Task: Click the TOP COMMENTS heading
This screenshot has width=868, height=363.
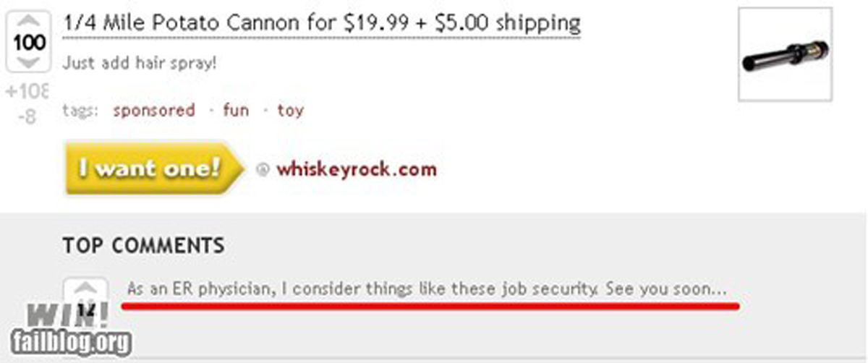Action: coord(143,245)
